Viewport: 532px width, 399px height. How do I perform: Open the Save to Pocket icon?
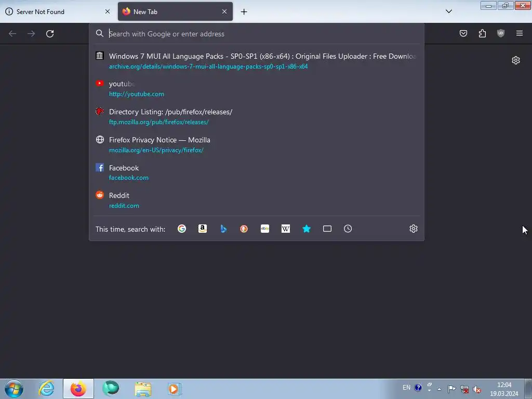click(x=463, y=33)
